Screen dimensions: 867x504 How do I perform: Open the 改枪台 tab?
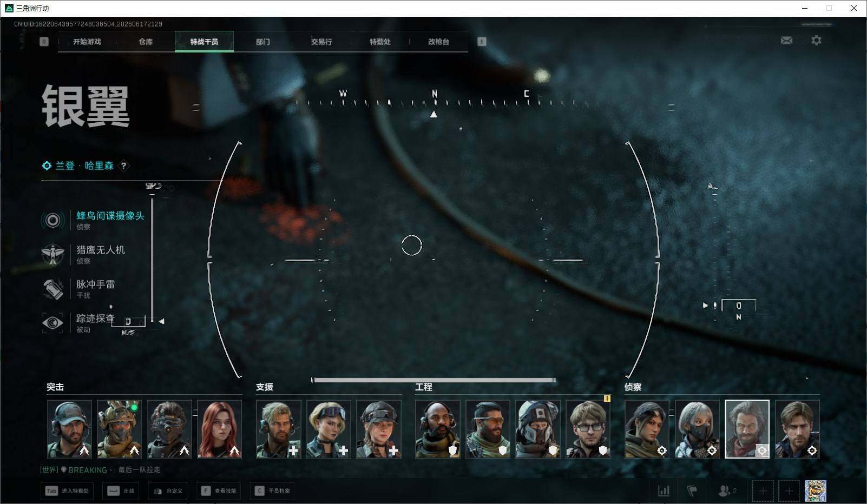tap(438, 42)
